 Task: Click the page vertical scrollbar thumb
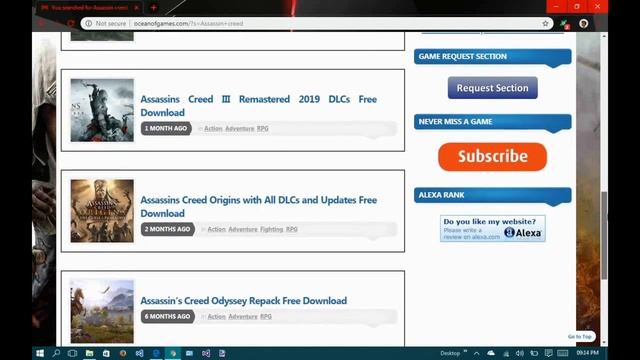pyautogui.click(x=604, y=236)
